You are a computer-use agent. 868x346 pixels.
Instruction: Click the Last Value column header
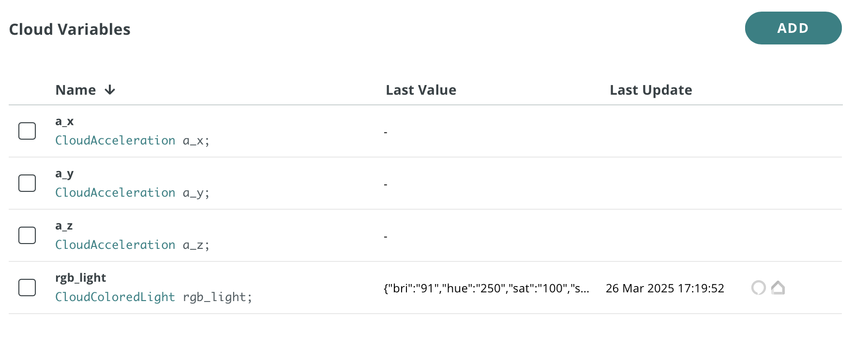click(420, 90)
